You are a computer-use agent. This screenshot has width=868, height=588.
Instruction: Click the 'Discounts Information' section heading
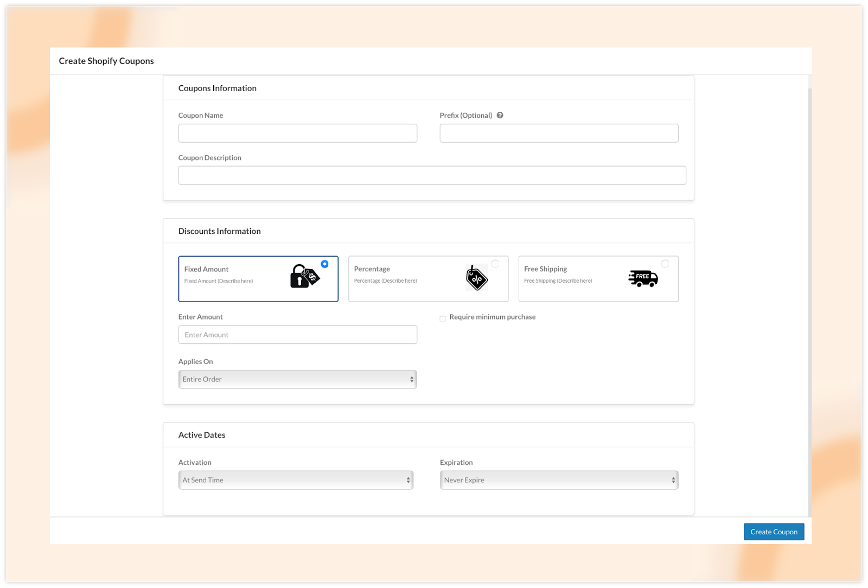pyautogui.click(x=220, y=231)
